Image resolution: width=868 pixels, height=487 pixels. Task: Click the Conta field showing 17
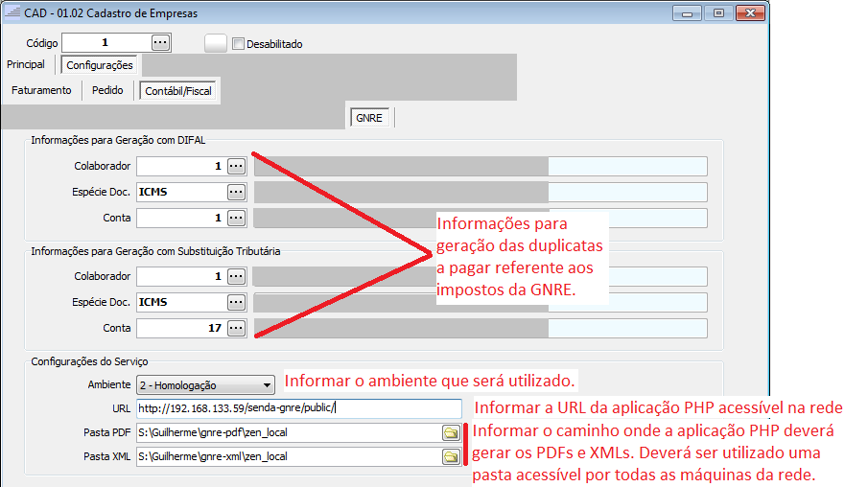pos(181,328)
